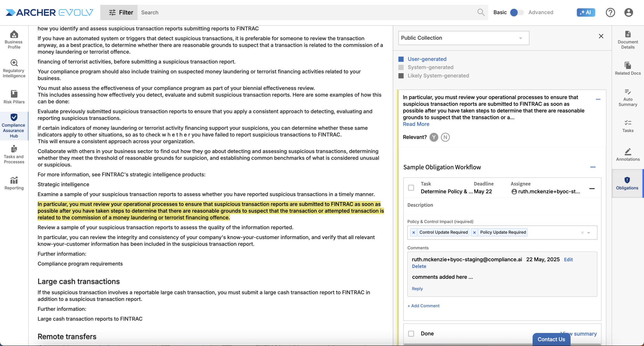Image resolution: width=644 pixels, height=346 pixels.
Task: Collapse the obligation text card
Action: 598,99
